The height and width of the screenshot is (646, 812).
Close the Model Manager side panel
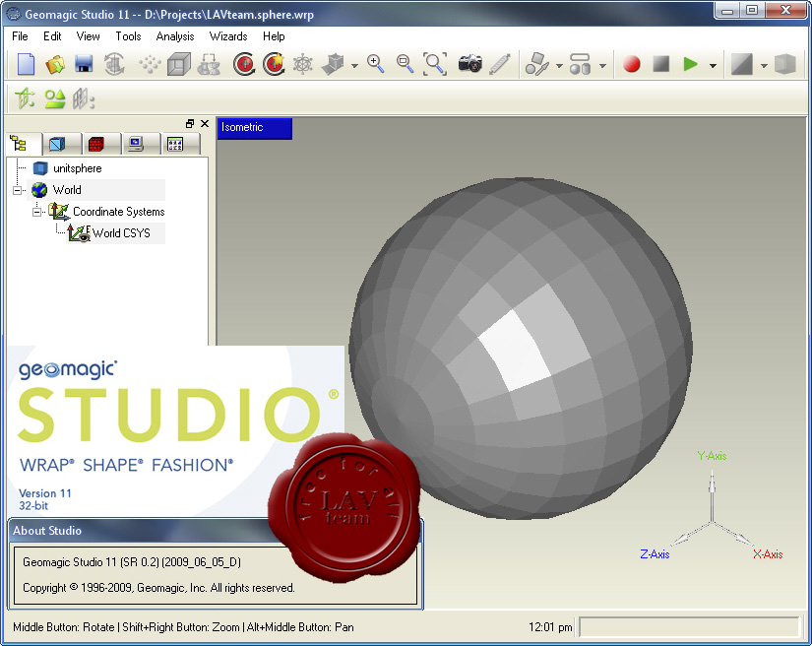tap(205, 124)
